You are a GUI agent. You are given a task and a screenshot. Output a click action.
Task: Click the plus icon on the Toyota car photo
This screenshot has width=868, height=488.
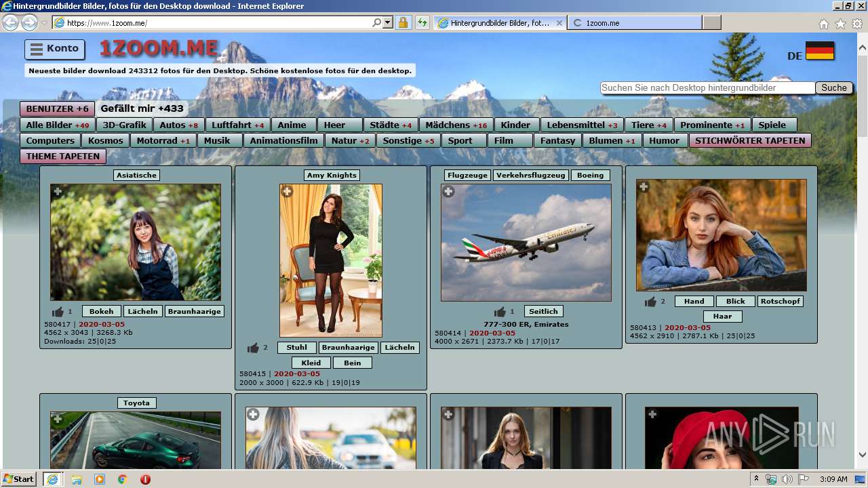click(x=58, y=420)
